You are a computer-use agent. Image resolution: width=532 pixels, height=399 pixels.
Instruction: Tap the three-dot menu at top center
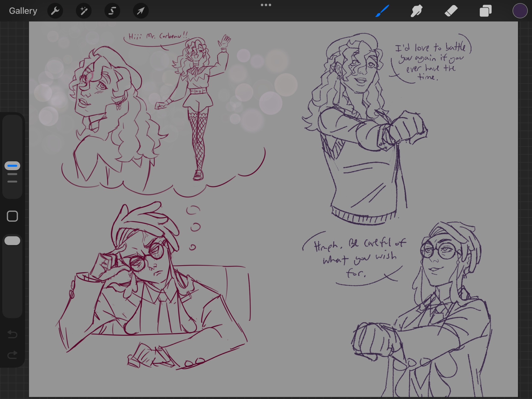[266, 5]
